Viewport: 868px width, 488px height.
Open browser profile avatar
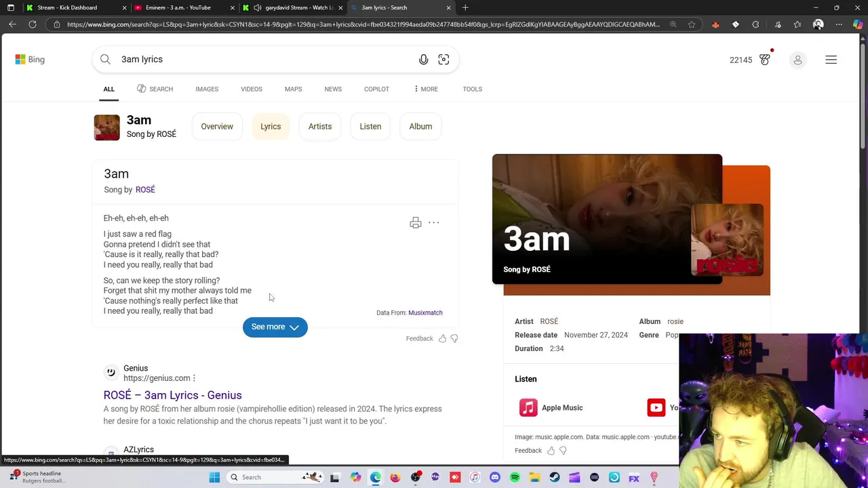[x=818, y=24]
